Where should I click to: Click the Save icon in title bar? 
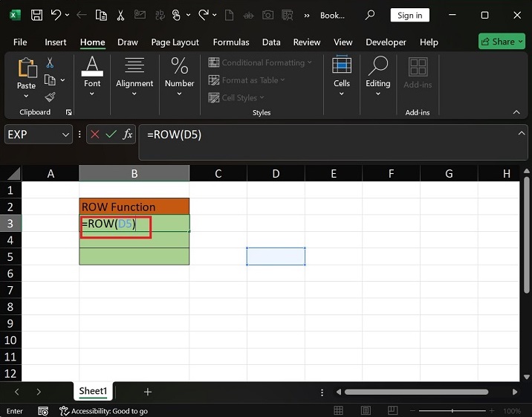(36, 15)
